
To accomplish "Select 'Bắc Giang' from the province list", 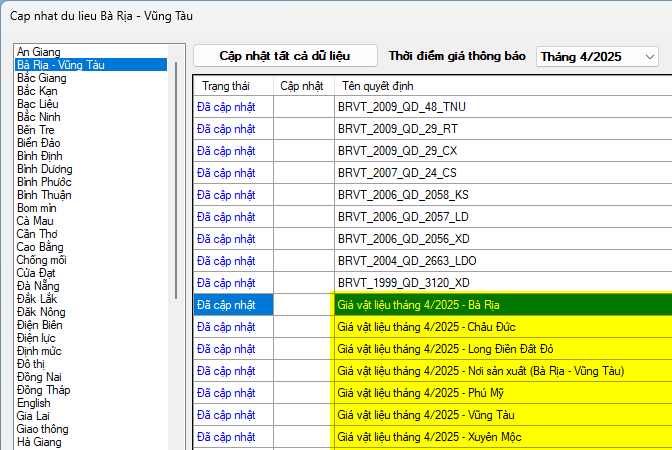I will point(41,78).
